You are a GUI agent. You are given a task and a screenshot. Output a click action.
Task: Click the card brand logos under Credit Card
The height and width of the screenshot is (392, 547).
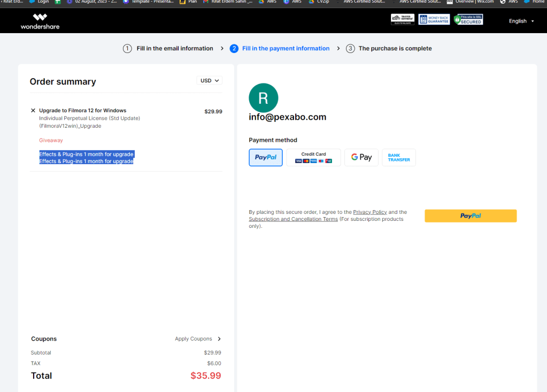[313, 161]
